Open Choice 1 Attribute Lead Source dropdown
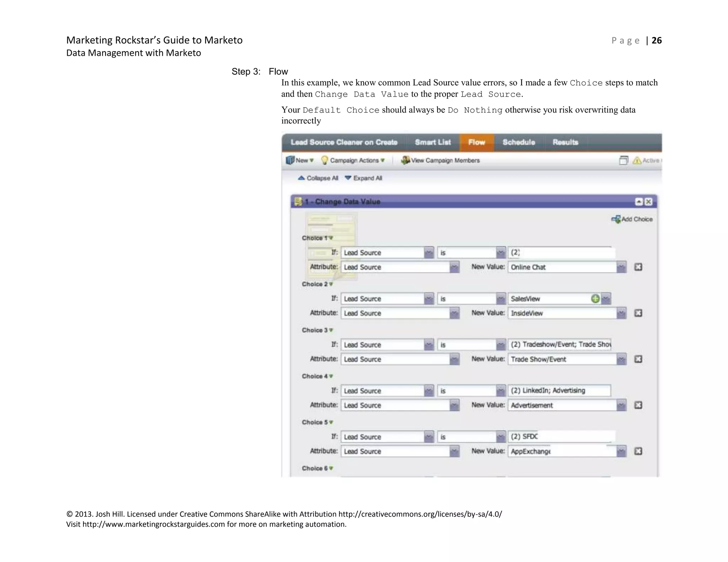728x562 pixels. coord(454,267)
